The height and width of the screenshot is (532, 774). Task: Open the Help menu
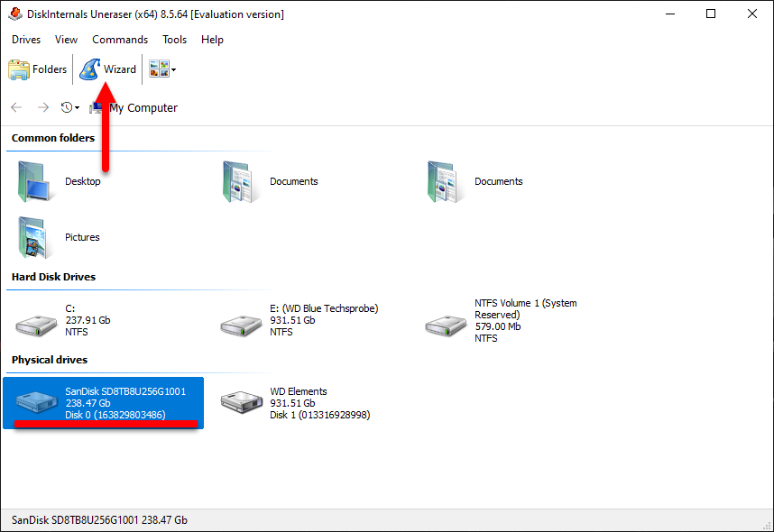click(x=212, y=40)
